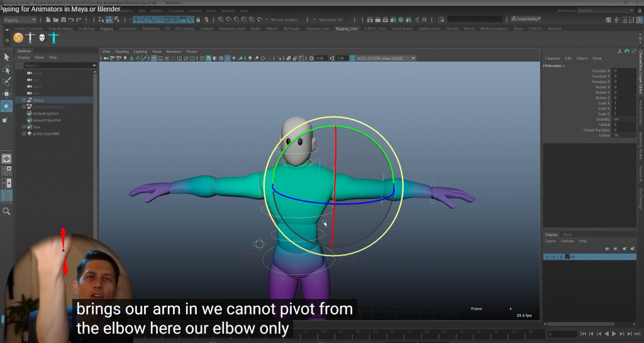Toggle visibility V on the display layer

[x=547, y=257]
